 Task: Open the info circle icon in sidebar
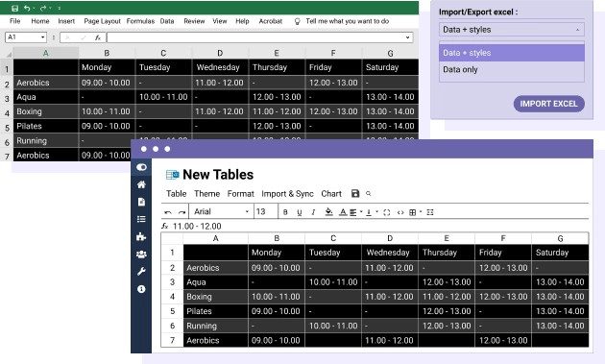point(141,289)
